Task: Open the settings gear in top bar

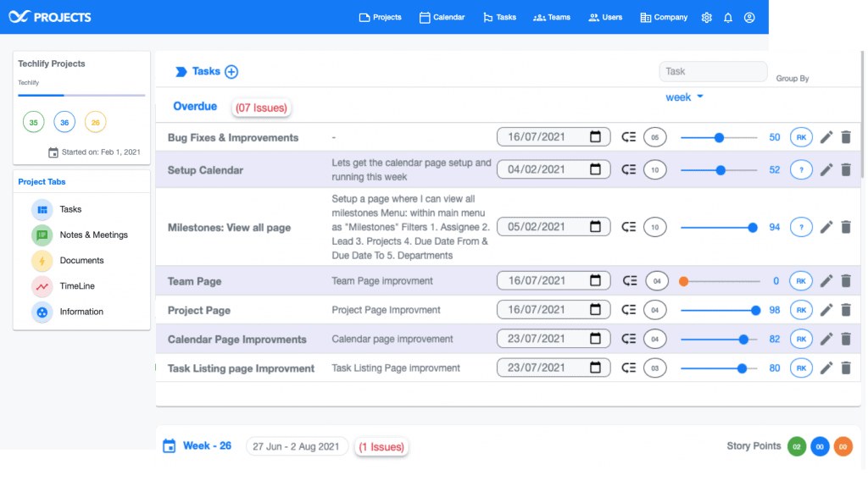Action: (x=706, y=18)
